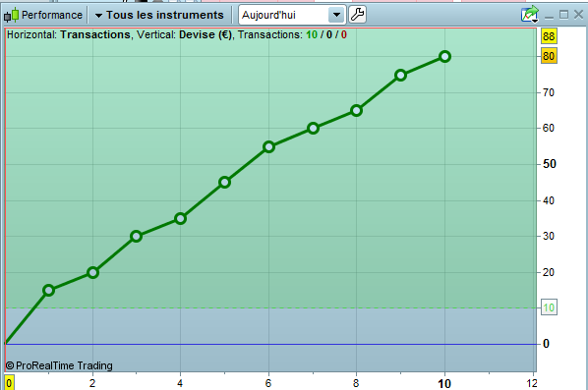Open the wrench settings button
The width and height of the screenshot is (588, 390).
tap(357, 15)
